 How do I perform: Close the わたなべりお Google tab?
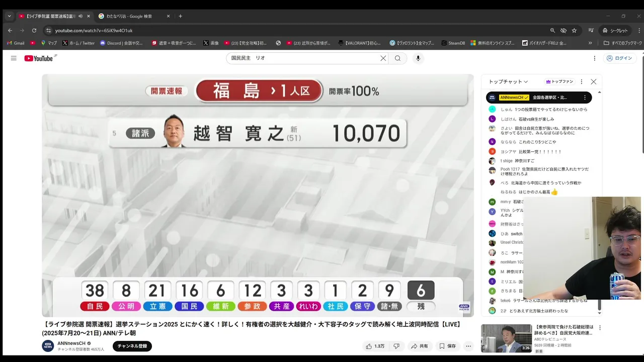[x=168, y=16]
